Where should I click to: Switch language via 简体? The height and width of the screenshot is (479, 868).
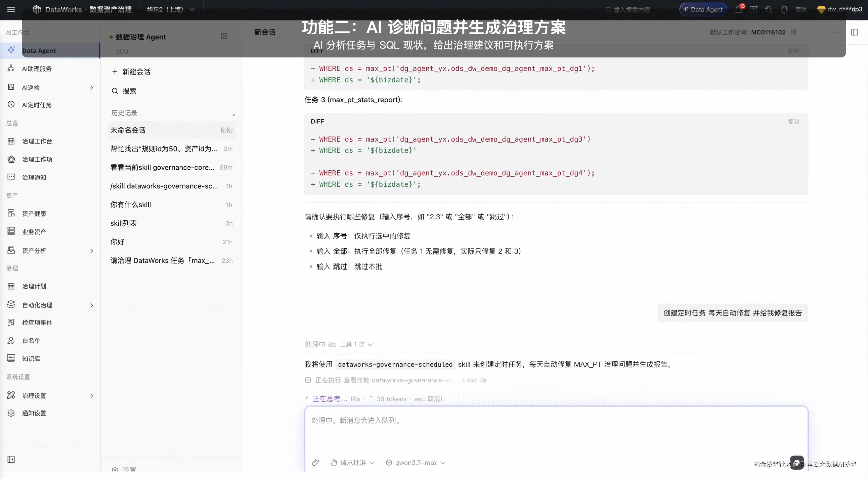pyautogui.click(x=801, y=9)
